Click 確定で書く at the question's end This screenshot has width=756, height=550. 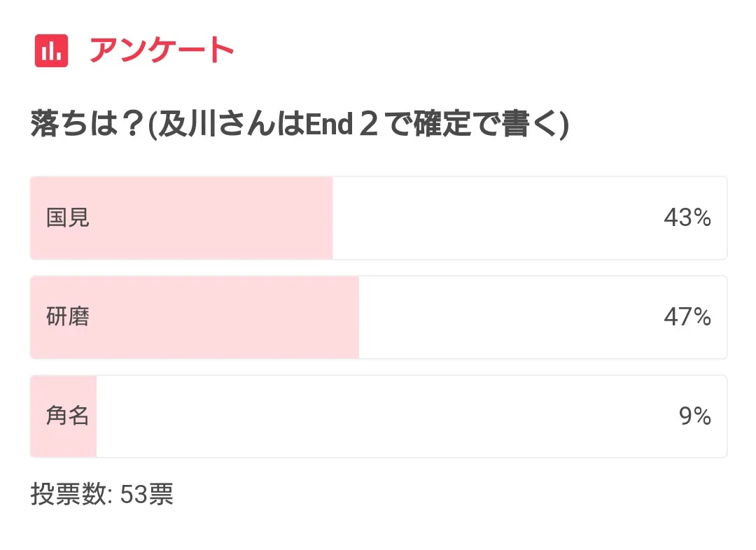click(490, 125)
